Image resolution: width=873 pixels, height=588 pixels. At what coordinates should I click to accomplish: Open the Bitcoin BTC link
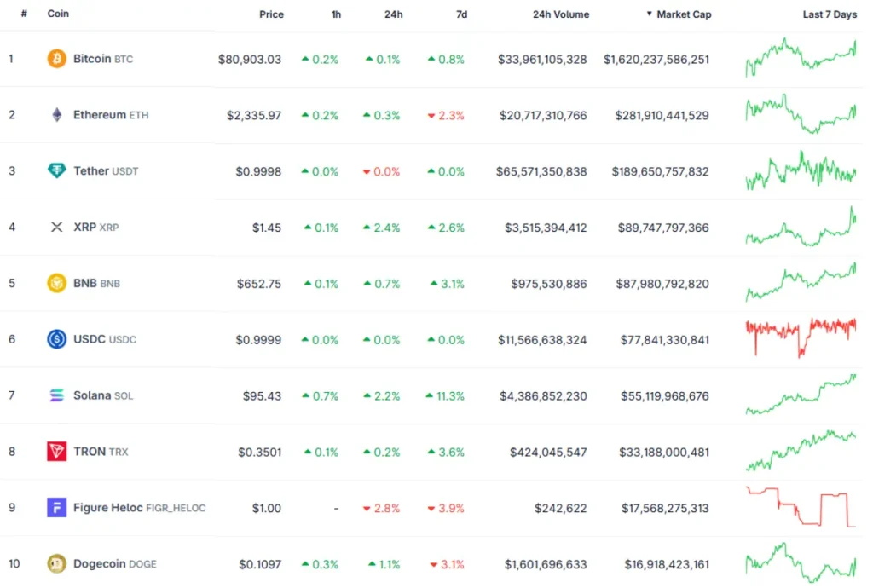pyautogui.click(x=103, y=59)
